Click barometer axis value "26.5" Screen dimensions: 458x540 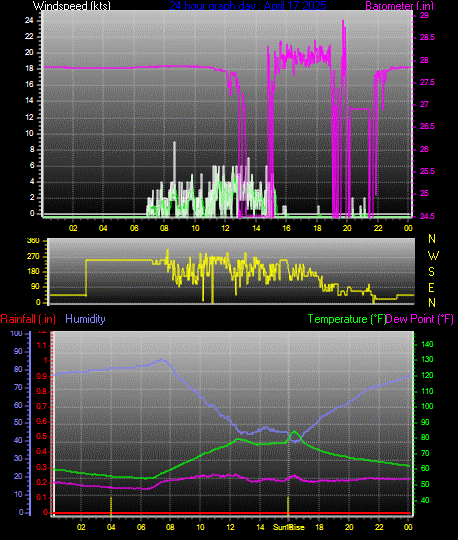[427, 126]
